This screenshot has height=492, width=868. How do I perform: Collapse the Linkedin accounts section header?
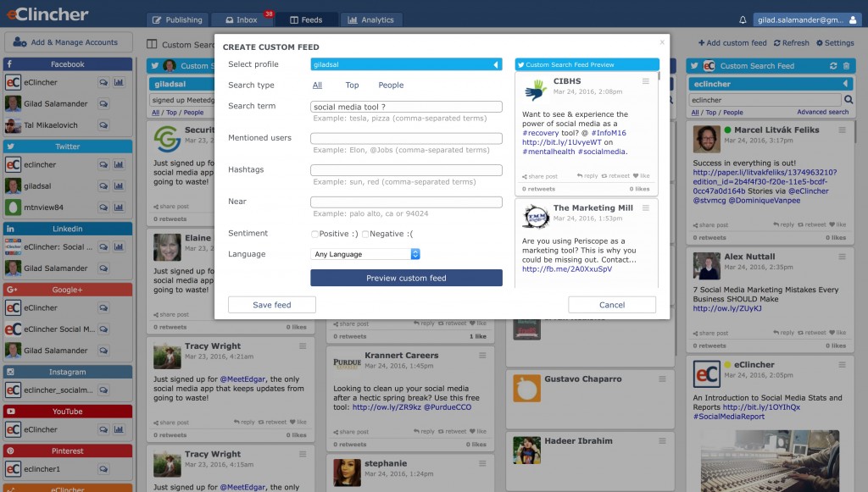tap(68, 229)
